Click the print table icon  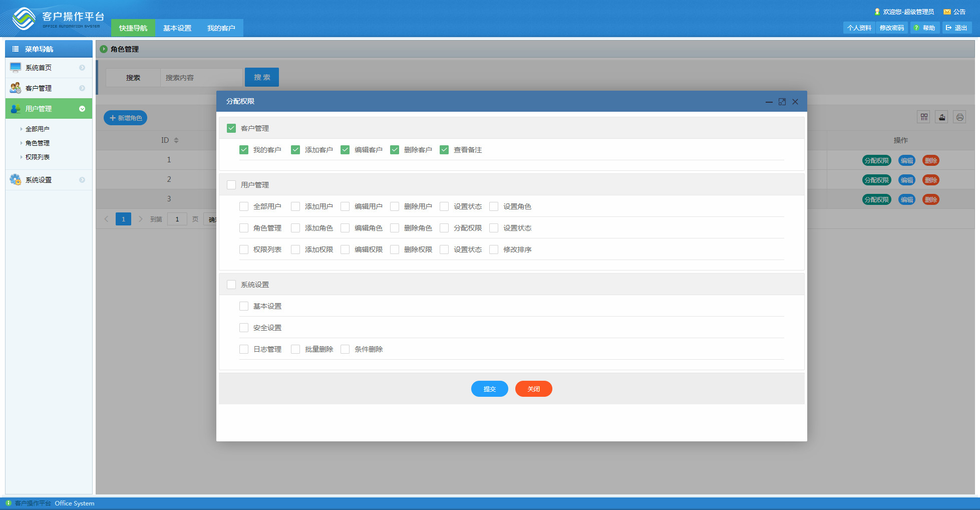pos(959,117)
